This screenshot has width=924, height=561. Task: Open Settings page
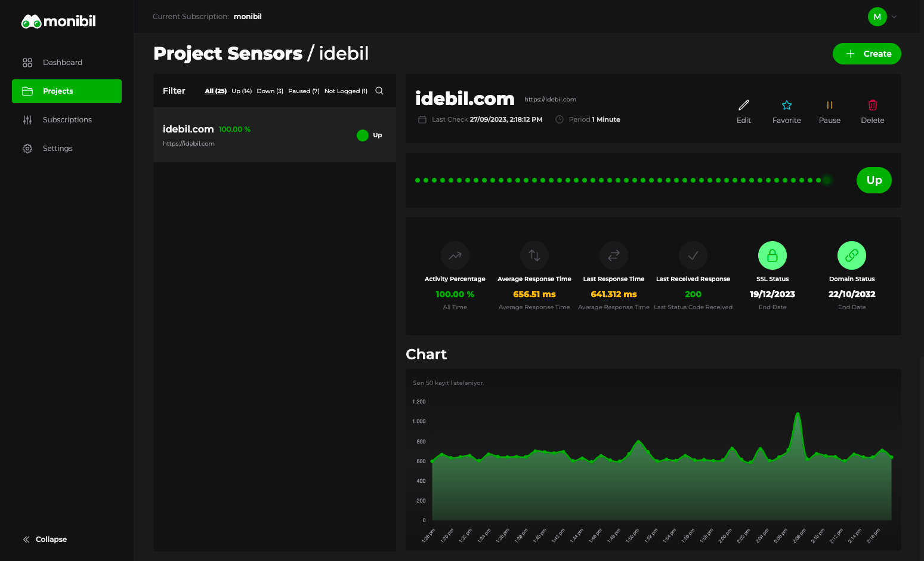click(67, 149)
